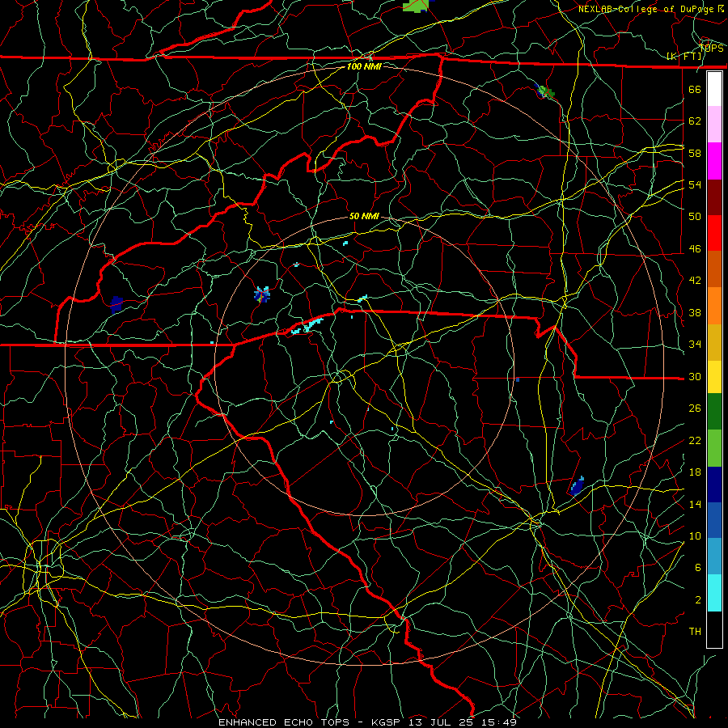Select the 14 scale label
This screenshot has height=728, width=728.
click(x=695, y=504)
